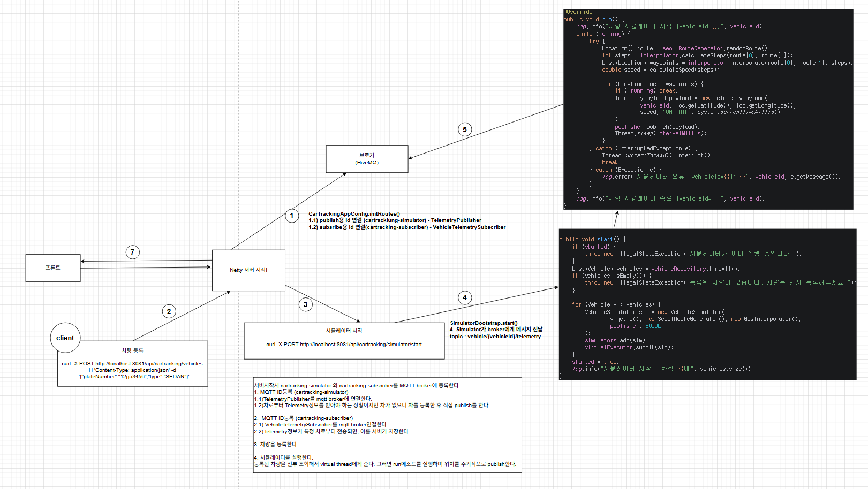This screenshot has height=489, width=868.
Task: Click '4. 시뮬레이터를 실행한다.' note line
Action: 283,457
